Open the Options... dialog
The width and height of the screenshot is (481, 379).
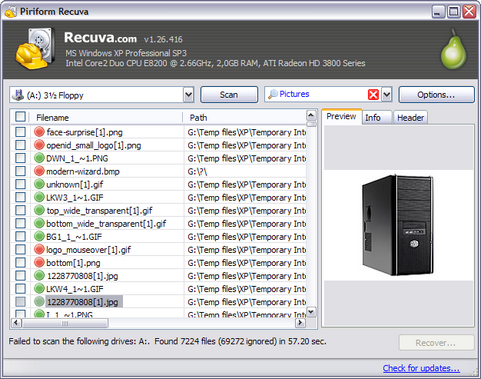click(x=436, y=95)
